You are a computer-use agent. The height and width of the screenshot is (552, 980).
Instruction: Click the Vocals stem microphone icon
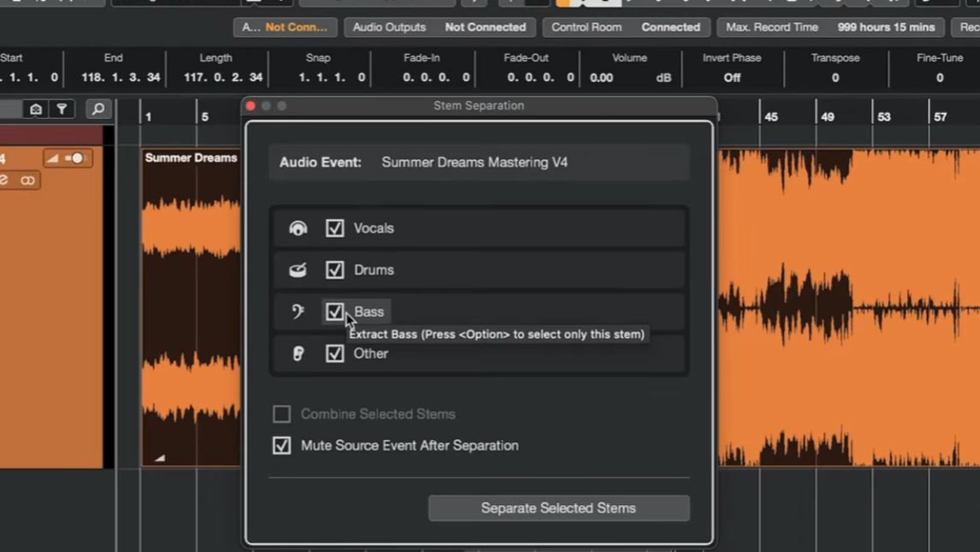pyautogui.click(x=298, y=229)
